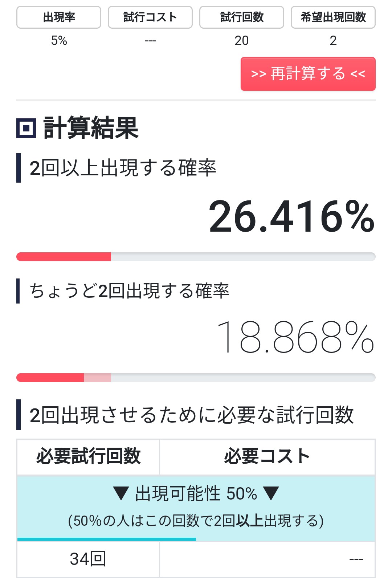This screenshot has width=392, height=578.
Task: Click the 2回以上出現する確率 heading
Action: click(123, 168)
